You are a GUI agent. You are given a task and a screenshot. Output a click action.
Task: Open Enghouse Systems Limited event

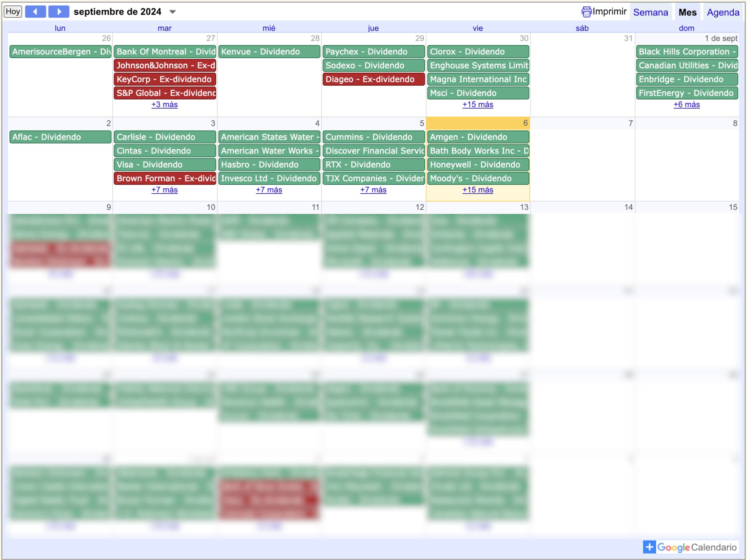[x=478, y=65]
